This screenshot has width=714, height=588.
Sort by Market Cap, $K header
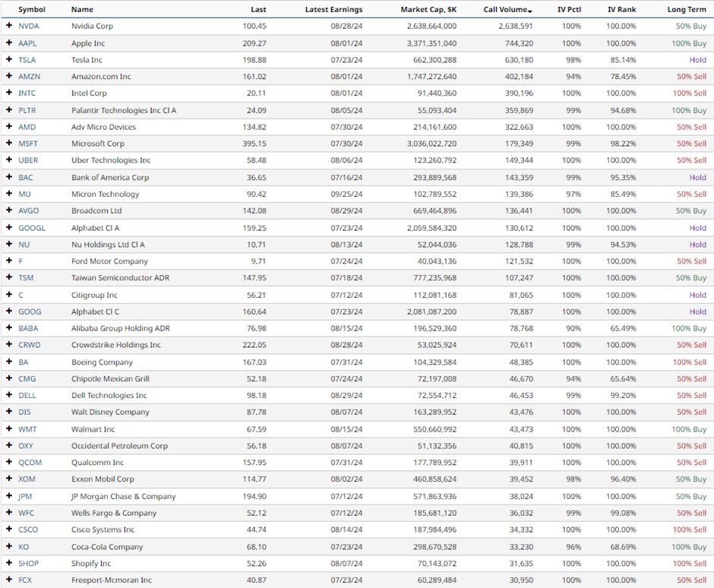coord(428,9)
